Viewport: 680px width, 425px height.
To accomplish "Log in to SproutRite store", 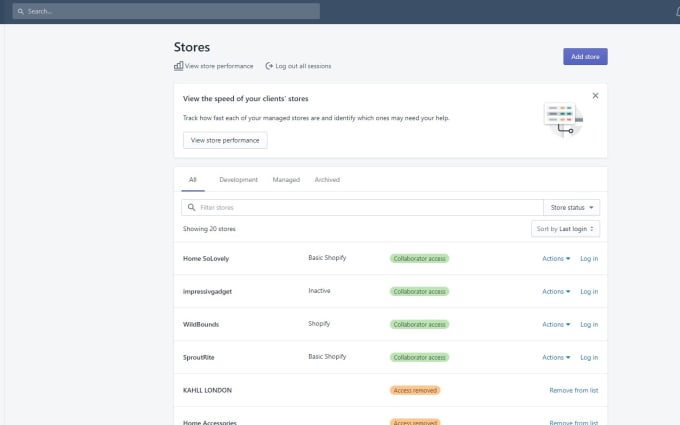I will click(589, 357).
